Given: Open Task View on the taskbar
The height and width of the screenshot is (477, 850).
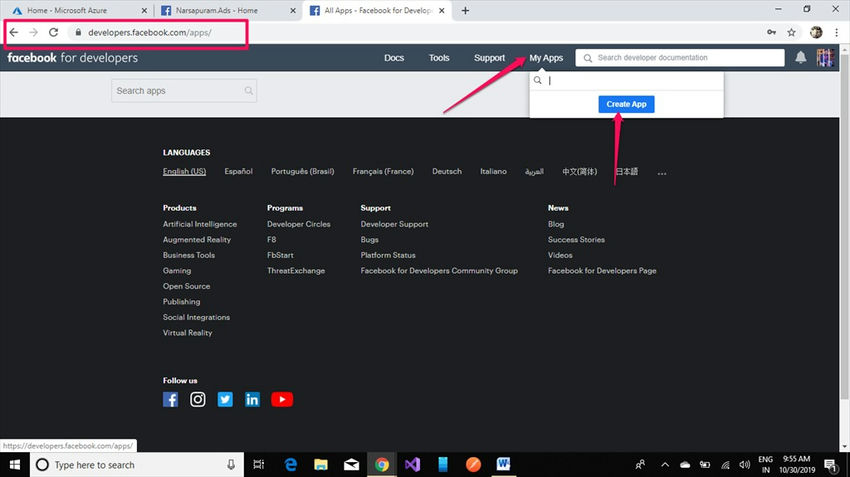Looking at the screenshot, I should 259,465.
